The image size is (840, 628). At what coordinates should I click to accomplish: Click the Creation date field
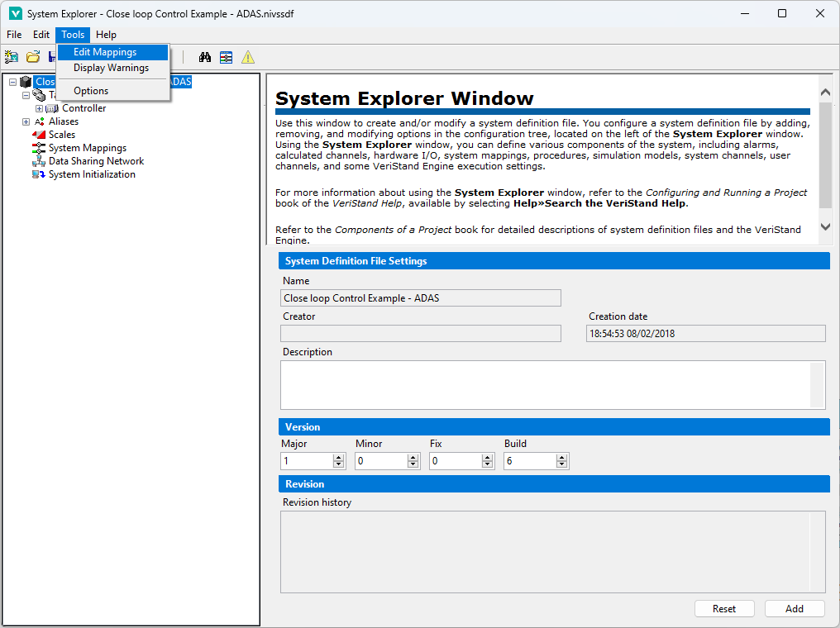point(705,334)
